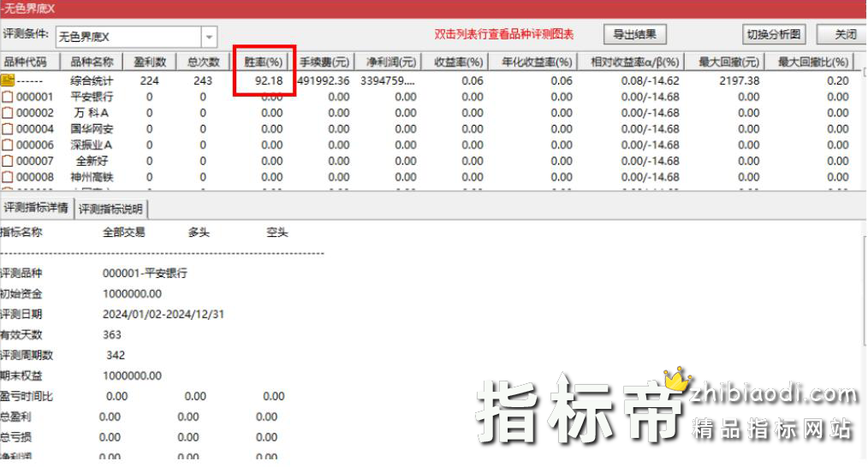Click the 363 有效天数 value

pyautogui.click(x=112, y=334)
